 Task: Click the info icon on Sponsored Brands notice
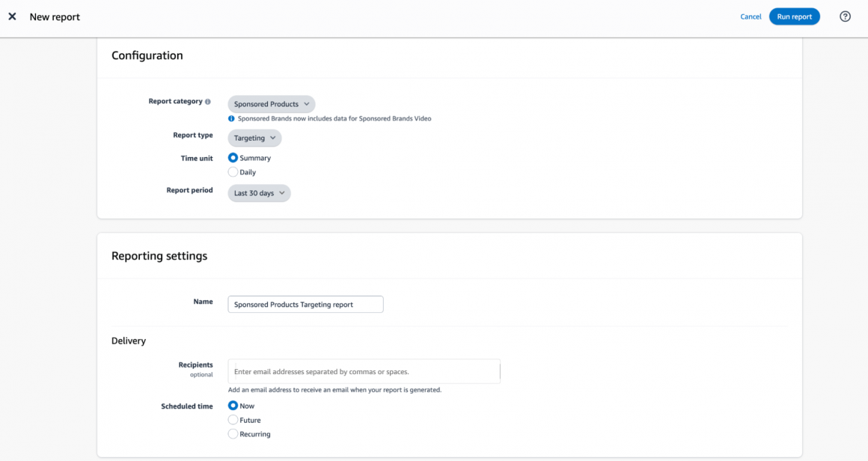pyautogui.click(x=233, y=118)
